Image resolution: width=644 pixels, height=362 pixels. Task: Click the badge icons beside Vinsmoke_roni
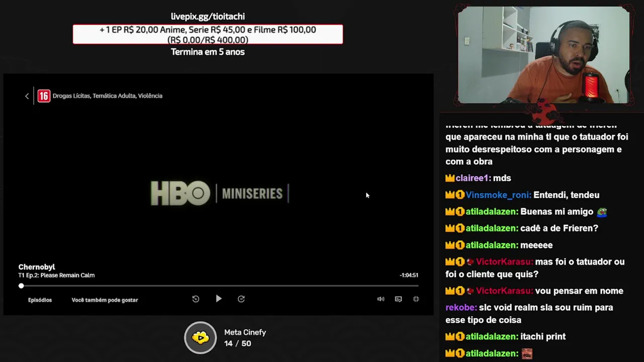(455, 195)
